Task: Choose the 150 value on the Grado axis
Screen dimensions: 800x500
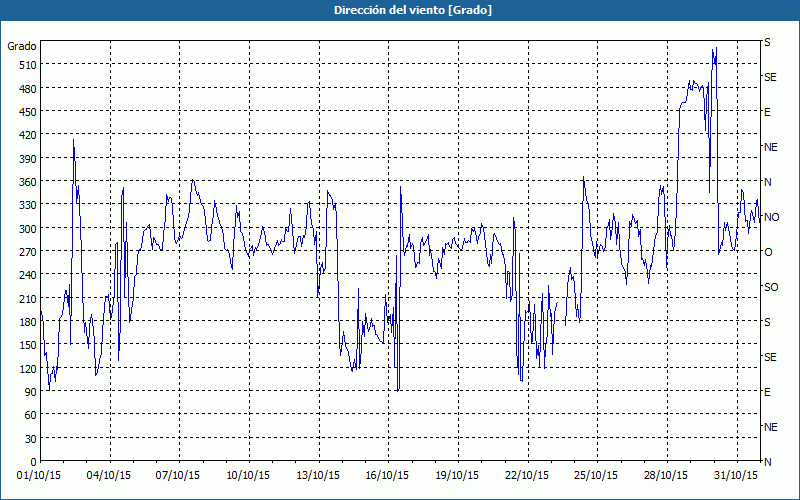Action: pyautogui.click(x=28, y=345)
